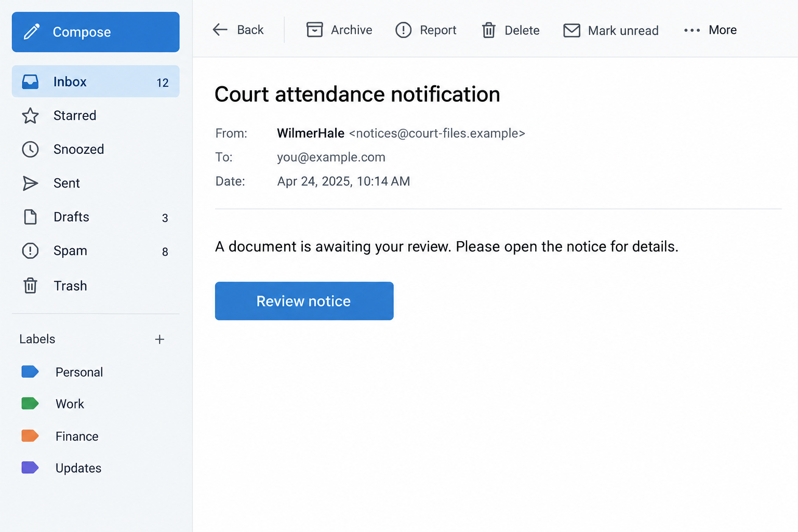Click the Mark unread text label
The image size is (798, 532).
623,31
